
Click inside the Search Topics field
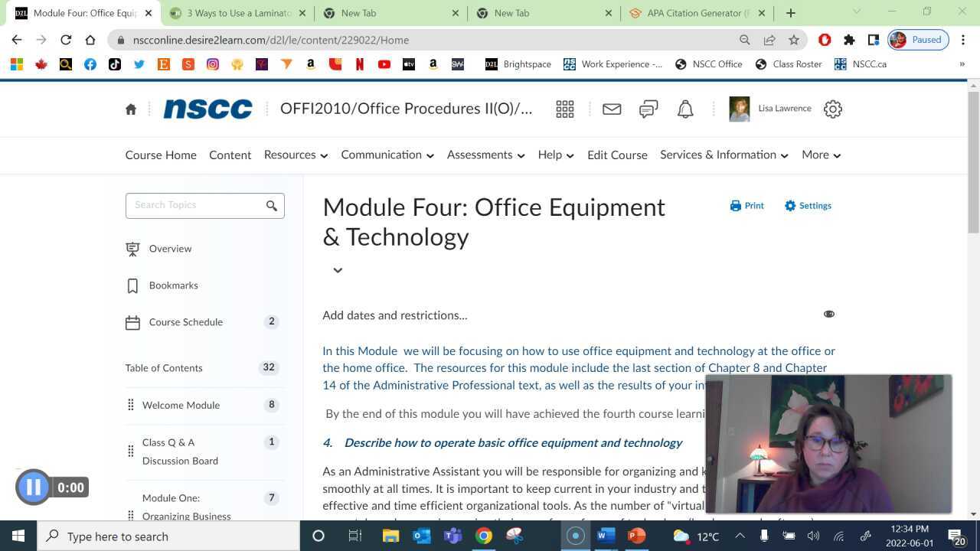point(195,205)
